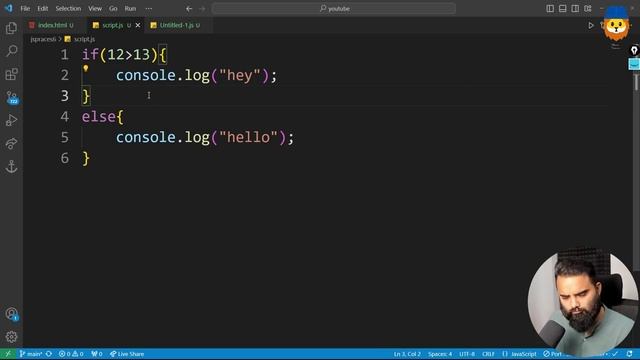Open Customize Layout icon
640x360 pixels.
588,9
